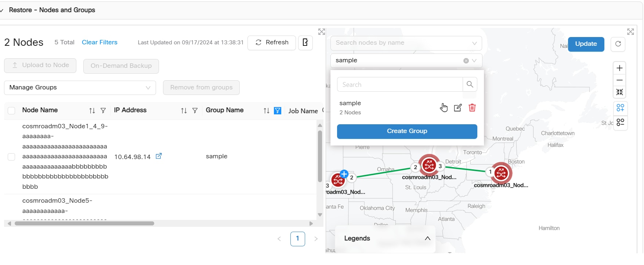
Task: Go to page 1 of the table
Action: click(x=298, y=239)
